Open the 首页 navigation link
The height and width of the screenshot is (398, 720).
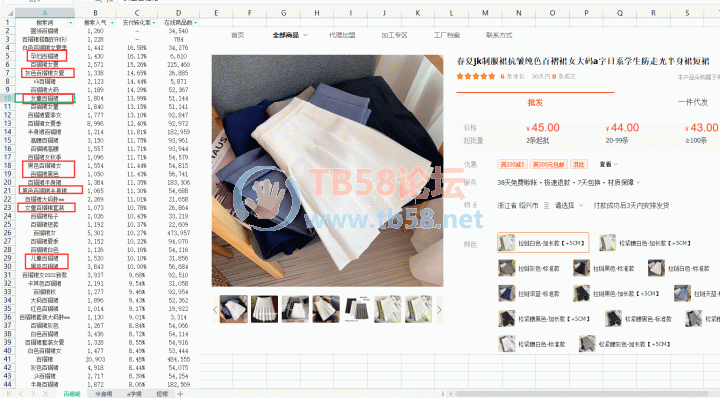pos(237,35)
